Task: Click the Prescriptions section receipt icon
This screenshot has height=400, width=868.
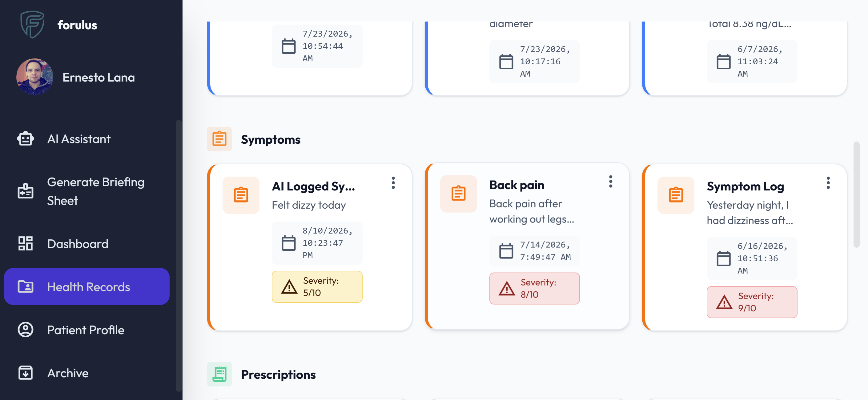Action: click(x=219, y=374)
